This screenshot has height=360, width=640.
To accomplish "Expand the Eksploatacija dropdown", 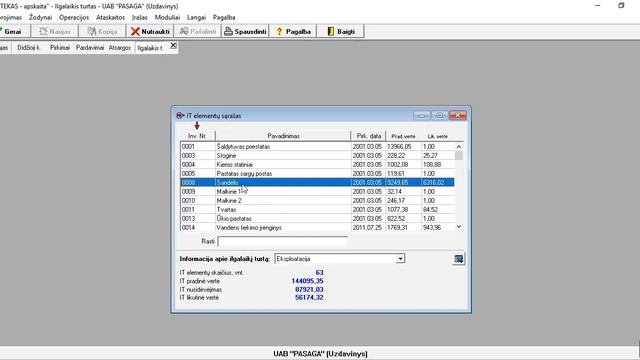I will (400, 259).
